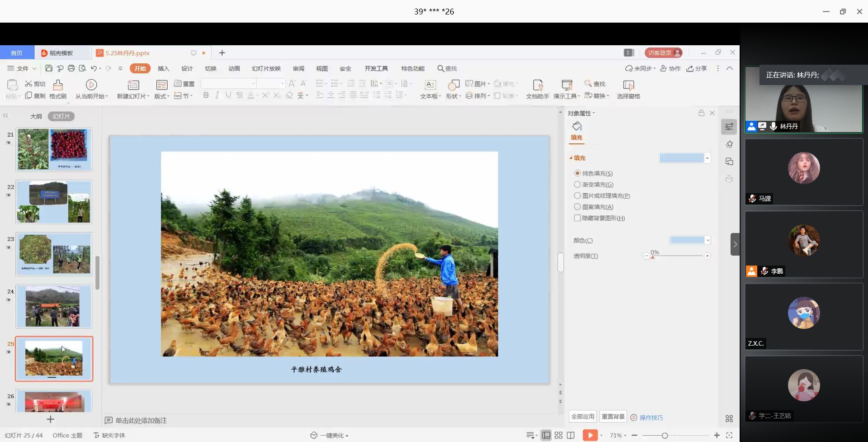Open the 选择窗格 selection pane
The image size is (868, 442).
pos(628,85)
